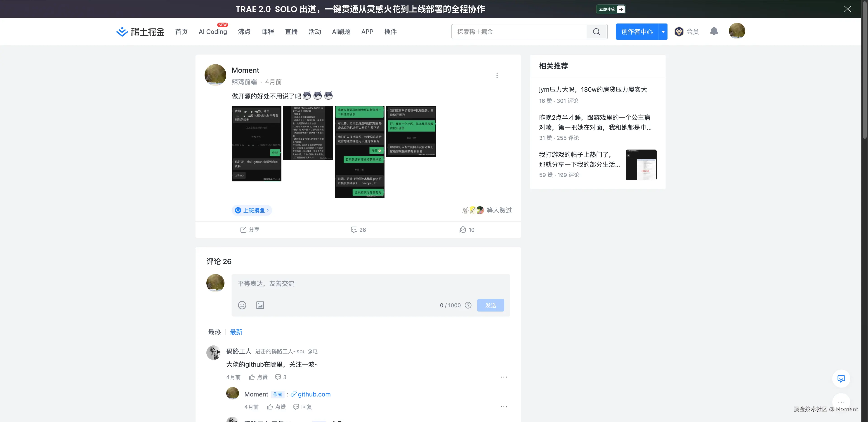Open the post's three-dot options menu
This screenshot has width=868, height=422.
[x=497, y=75]
